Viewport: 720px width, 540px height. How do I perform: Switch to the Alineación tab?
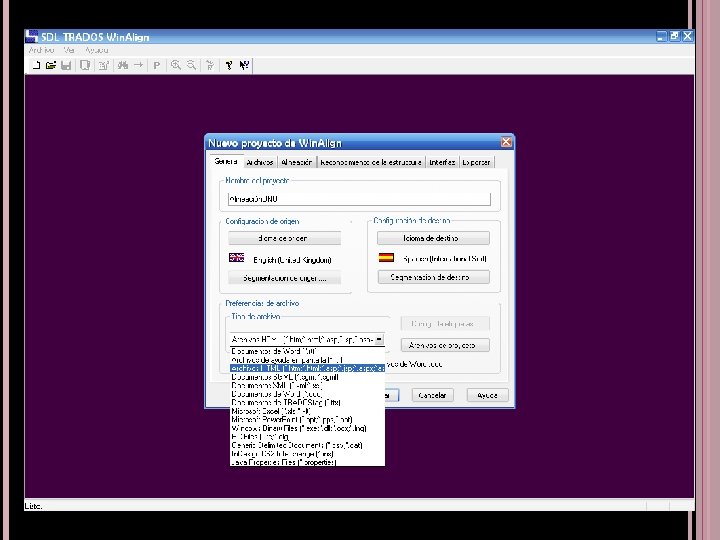point(297,162)
